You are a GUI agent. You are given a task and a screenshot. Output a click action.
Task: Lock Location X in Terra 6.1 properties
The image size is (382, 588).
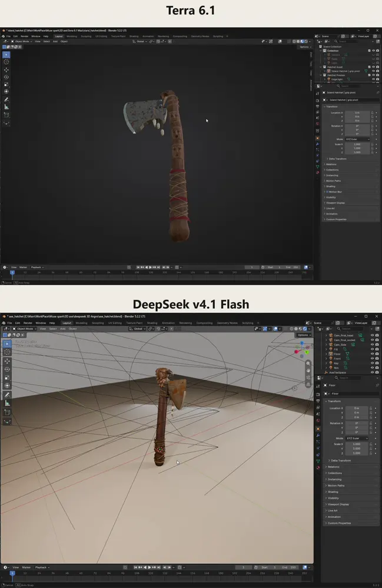coord(372,112)
